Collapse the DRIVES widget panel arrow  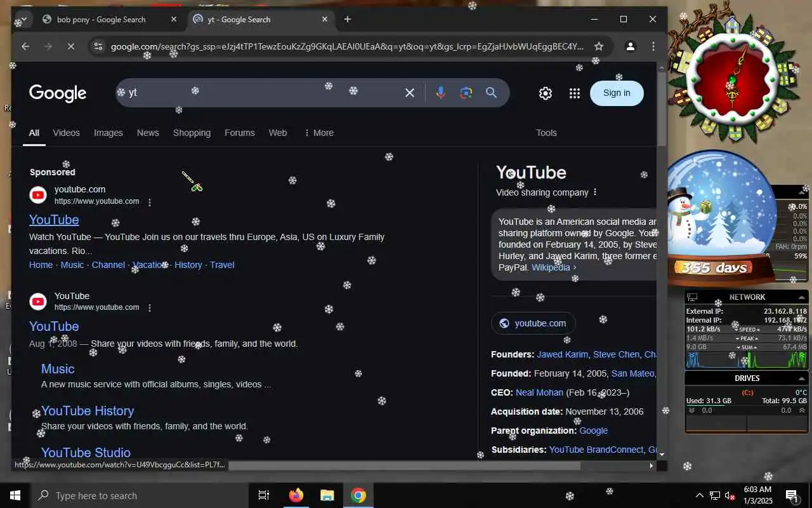tap(801, 378)
